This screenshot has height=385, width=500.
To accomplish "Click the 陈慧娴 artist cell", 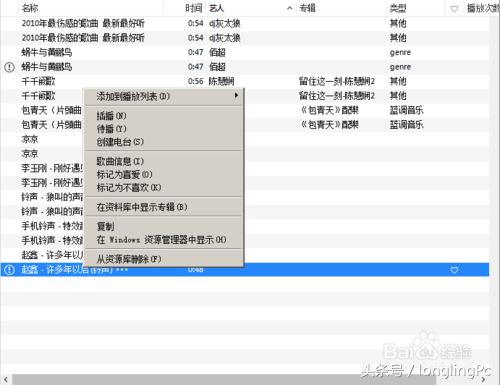I will pos(221,81).
